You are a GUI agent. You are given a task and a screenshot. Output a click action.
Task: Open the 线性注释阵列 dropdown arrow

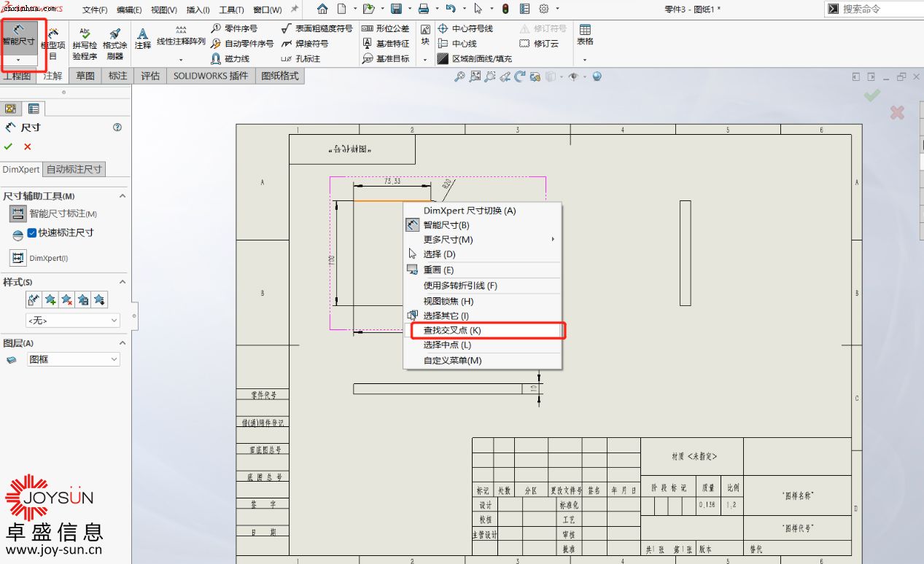182,60
